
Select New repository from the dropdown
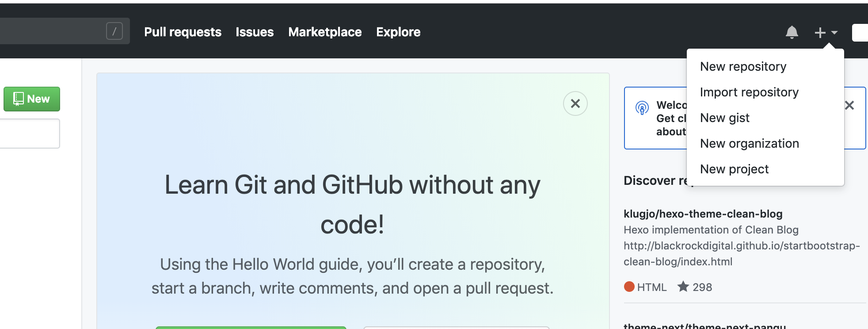[765, 66]
